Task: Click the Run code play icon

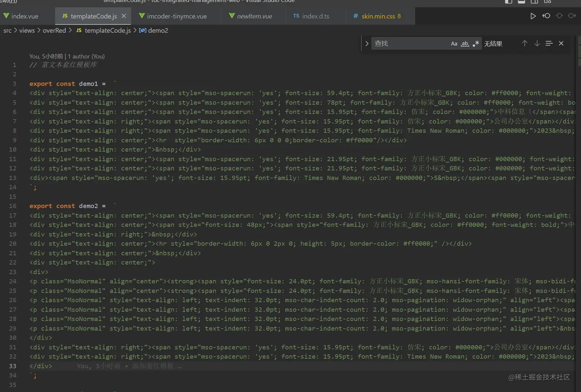Action: (x=533, y=16)
